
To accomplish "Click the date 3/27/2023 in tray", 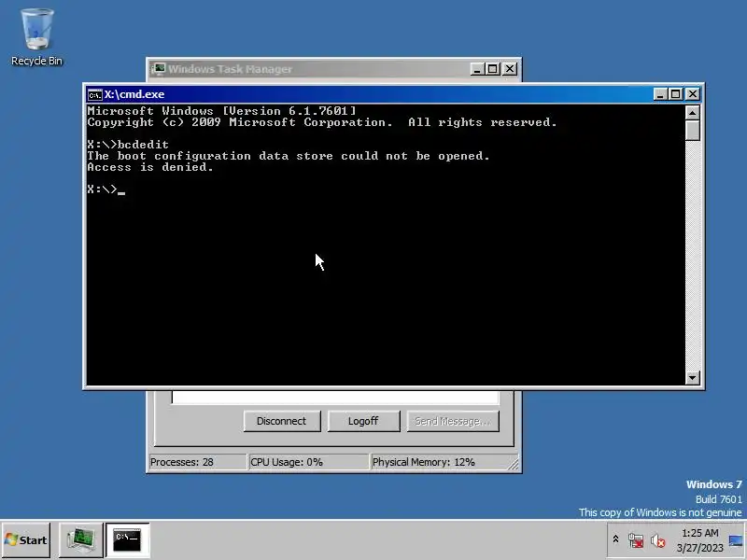I will click(699, 548).
